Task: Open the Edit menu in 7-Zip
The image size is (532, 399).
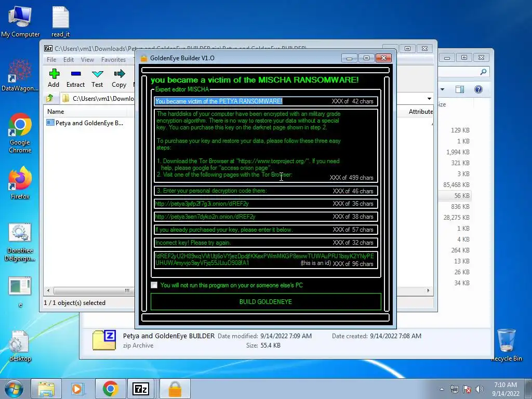Action: coord(69,60)
